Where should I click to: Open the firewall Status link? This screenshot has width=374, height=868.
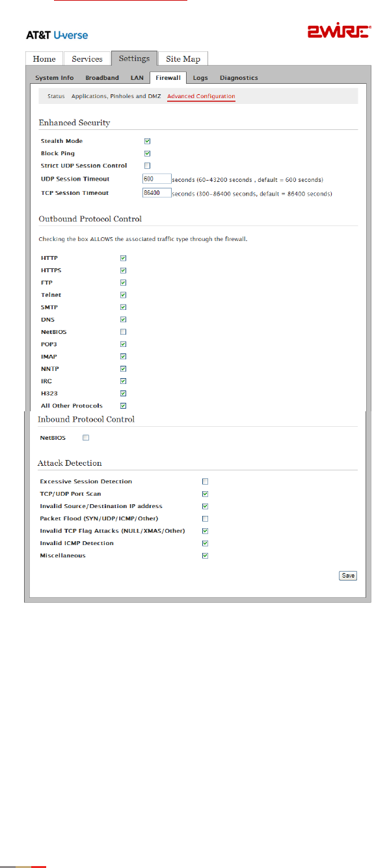coord(57,96)
